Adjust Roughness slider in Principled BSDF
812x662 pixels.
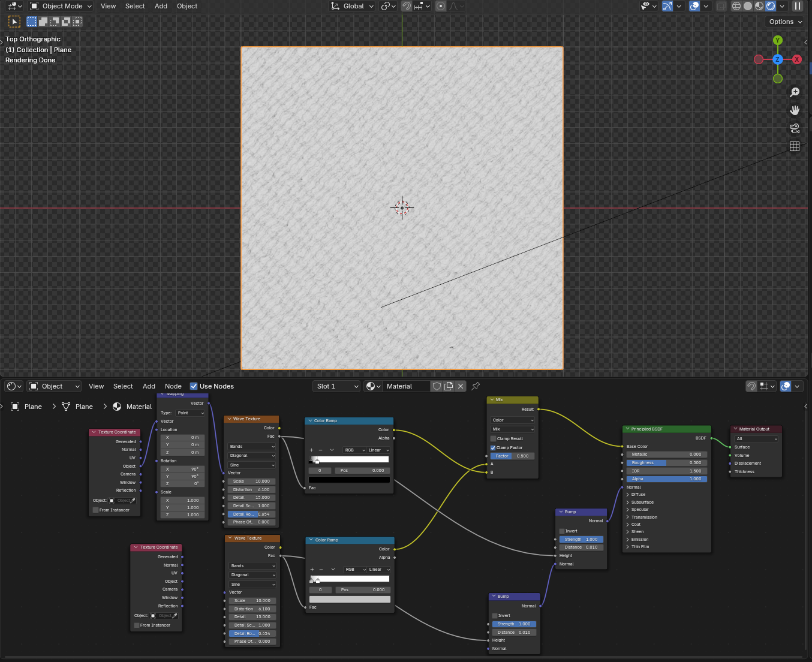tap(667, 462)
